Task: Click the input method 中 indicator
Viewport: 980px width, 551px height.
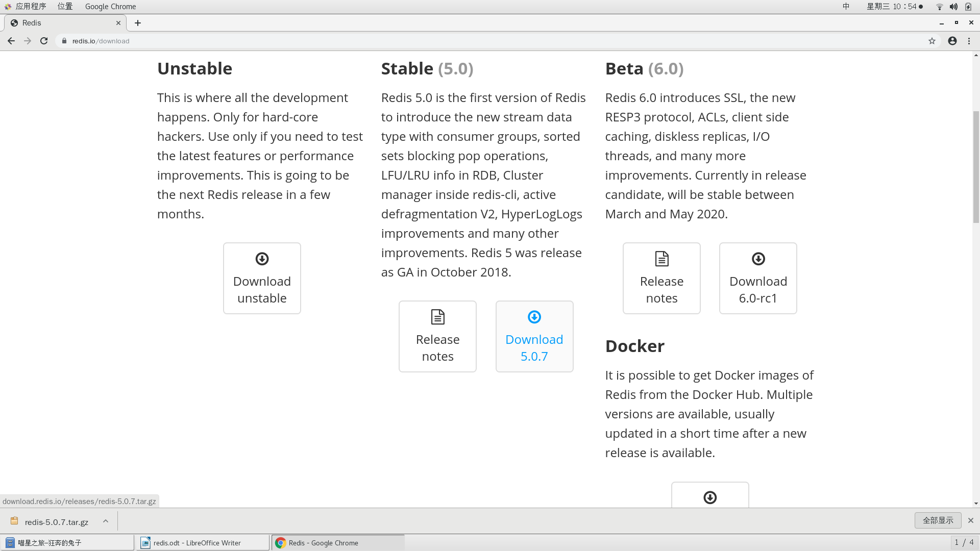Action: (x=846, y=7)
